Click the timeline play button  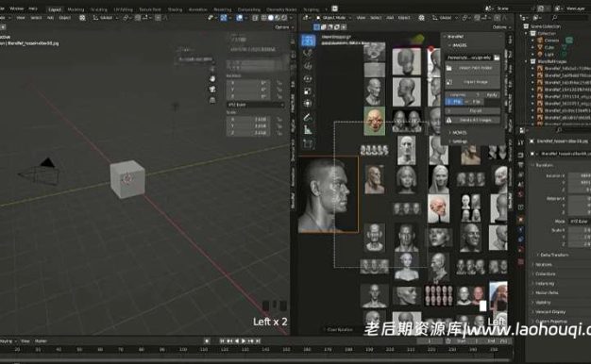(244, 341)
